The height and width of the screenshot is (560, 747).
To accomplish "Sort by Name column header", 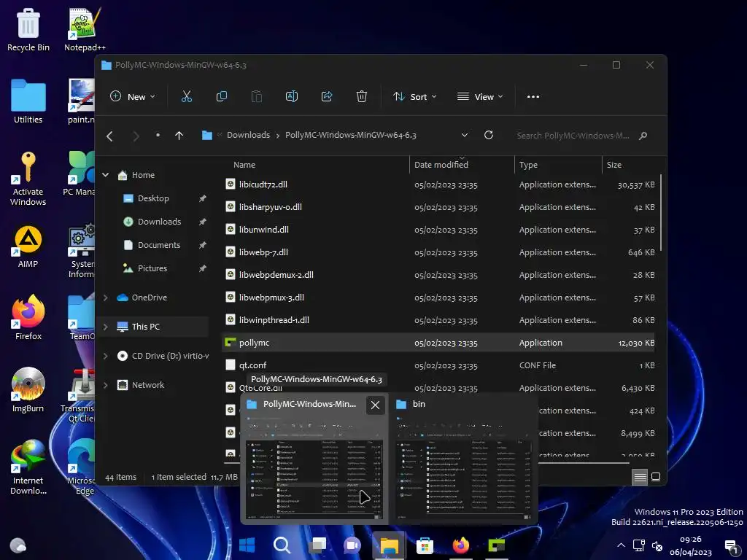I will (x=244, y=165).
